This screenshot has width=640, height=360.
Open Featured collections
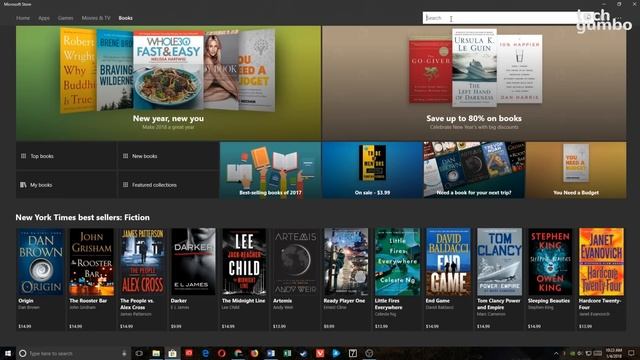tap(168, 184)
